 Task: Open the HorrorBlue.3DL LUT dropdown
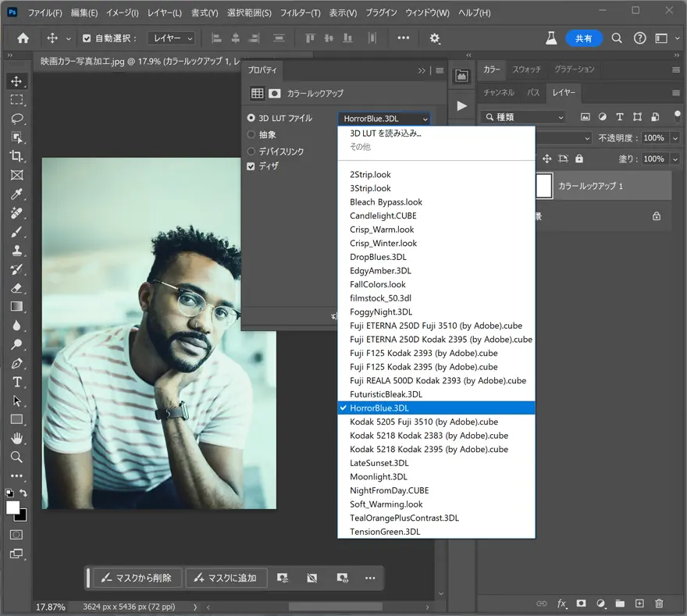tap(384, 119)
